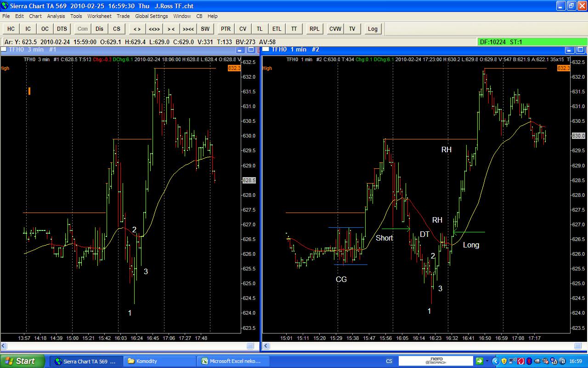
Task: Click the '< >' expand bars button
Action: point(137,29)
